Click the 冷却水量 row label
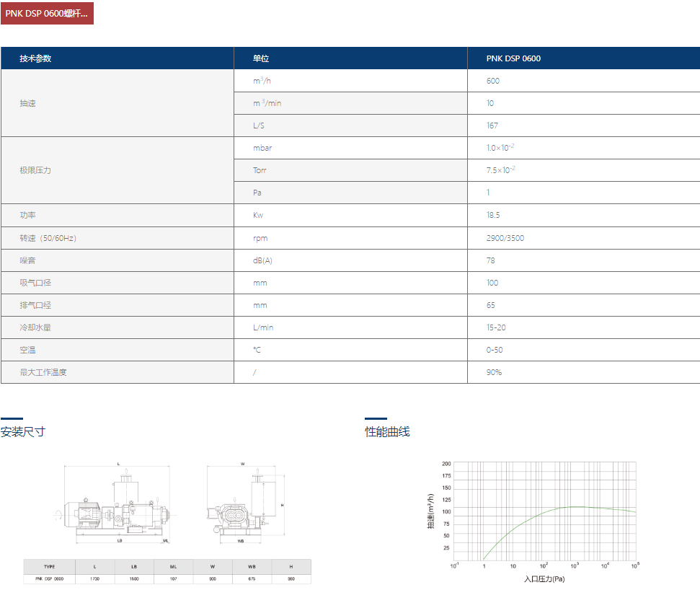Screen dimensions: 700x590 (x=35, y=327)
